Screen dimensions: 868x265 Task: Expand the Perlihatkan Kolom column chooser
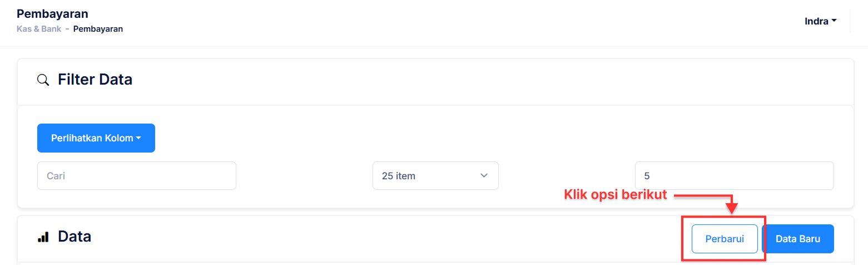[96, 138]
